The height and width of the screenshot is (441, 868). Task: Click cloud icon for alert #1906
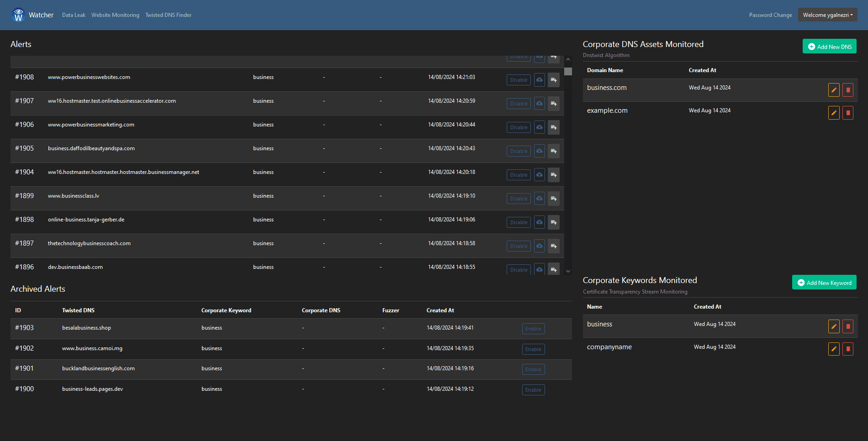540,127
